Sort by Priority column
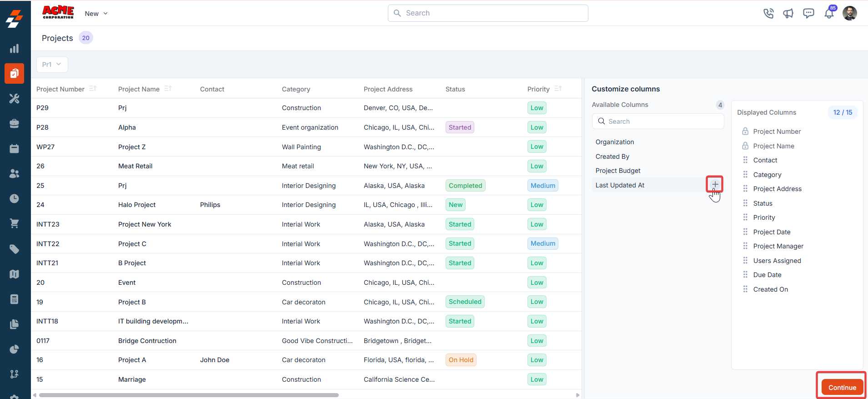 558,88
